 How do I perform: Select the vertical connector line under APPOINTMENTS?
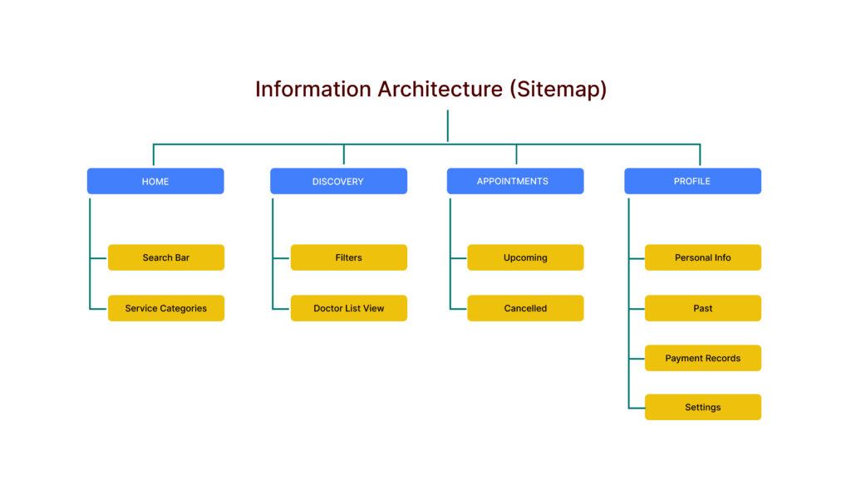[450, 224]
